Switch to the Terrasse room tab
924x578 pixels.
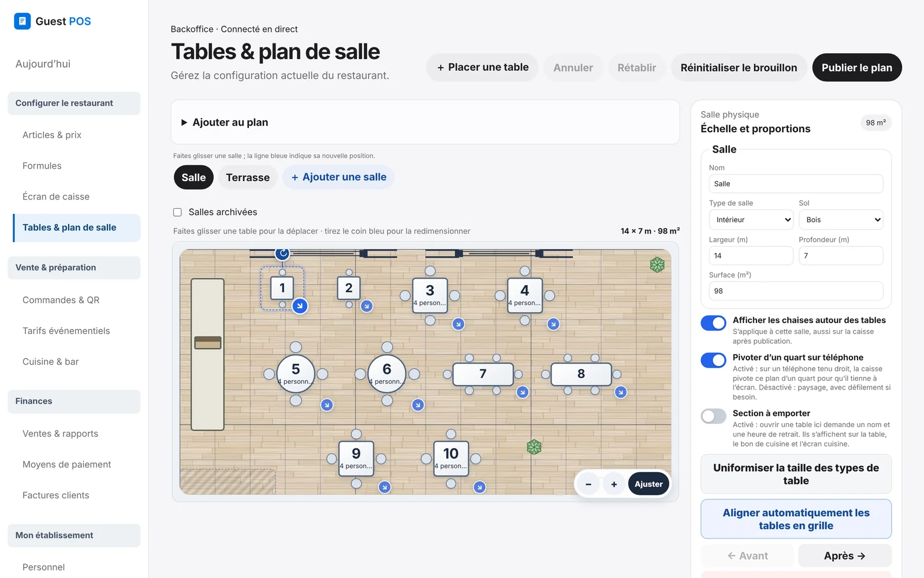click(x=248, y=177)
